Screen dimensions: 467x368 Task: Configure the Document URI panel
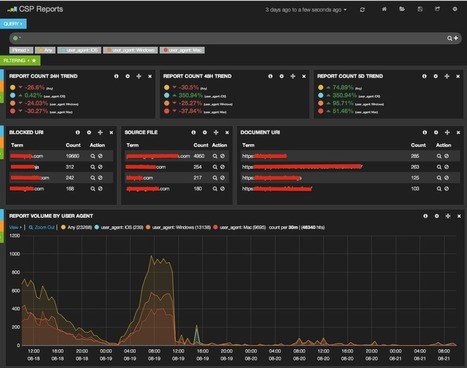coord(436,133)
